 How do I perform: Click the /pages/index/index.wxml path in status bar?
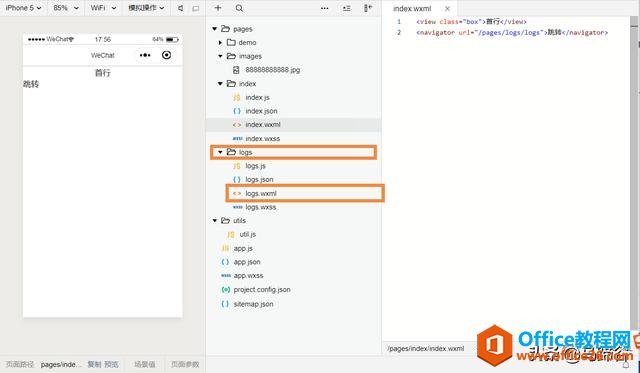click(425, 349)
